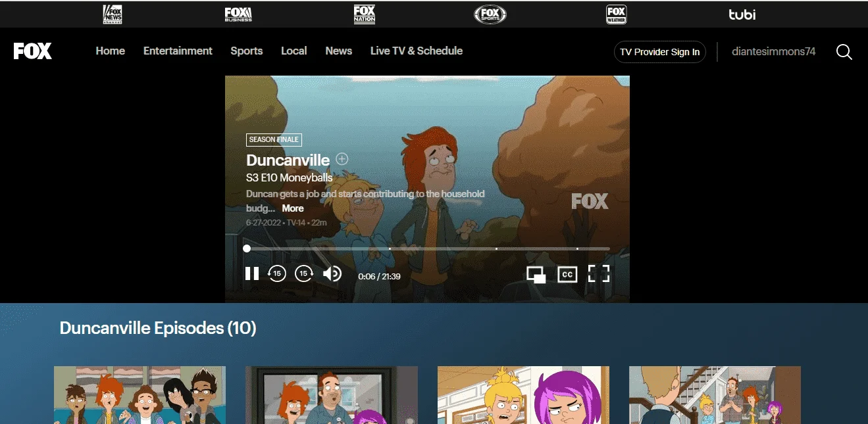The height and width of the screenshot is (424, 868).
Task: Skip forward 15 seconds
Action: (304, 273)
